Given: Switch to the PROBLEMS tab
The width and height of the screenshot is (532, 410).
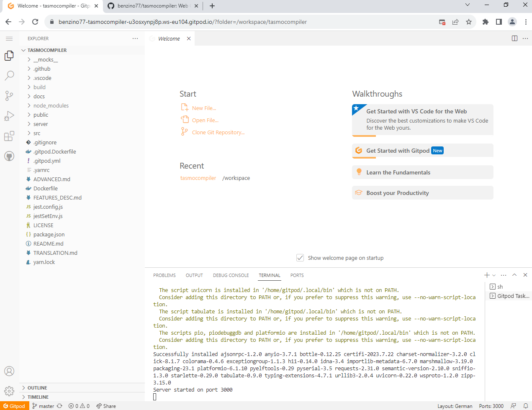Looking at the screenshot, I should (164, 275).
